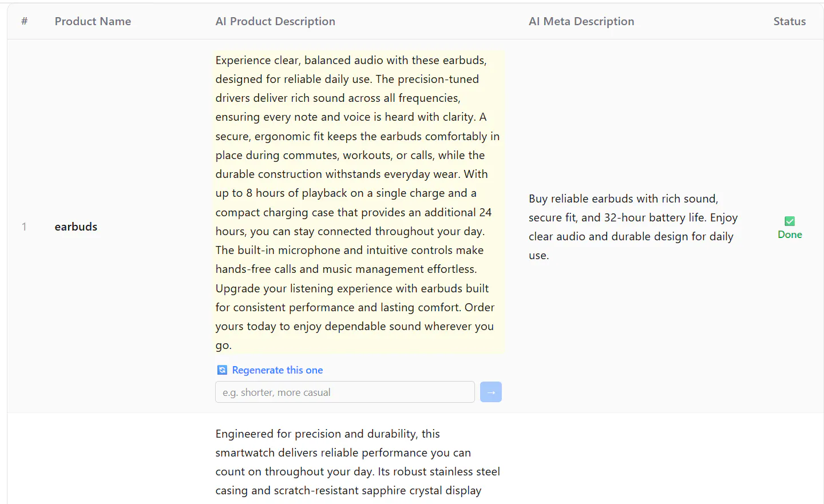
Task: Click the earbuds meta description text
Action: [x=633, y=227]
